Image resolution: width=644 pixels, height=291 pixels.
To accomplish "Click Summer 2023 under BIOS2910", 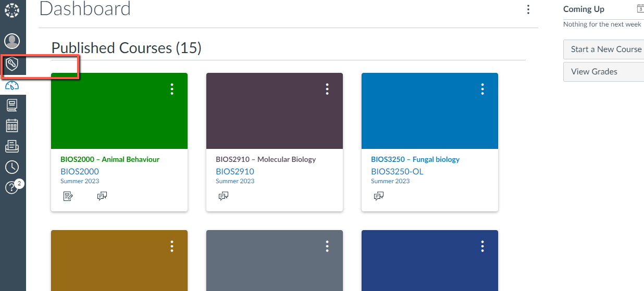I will click(235, 181).
